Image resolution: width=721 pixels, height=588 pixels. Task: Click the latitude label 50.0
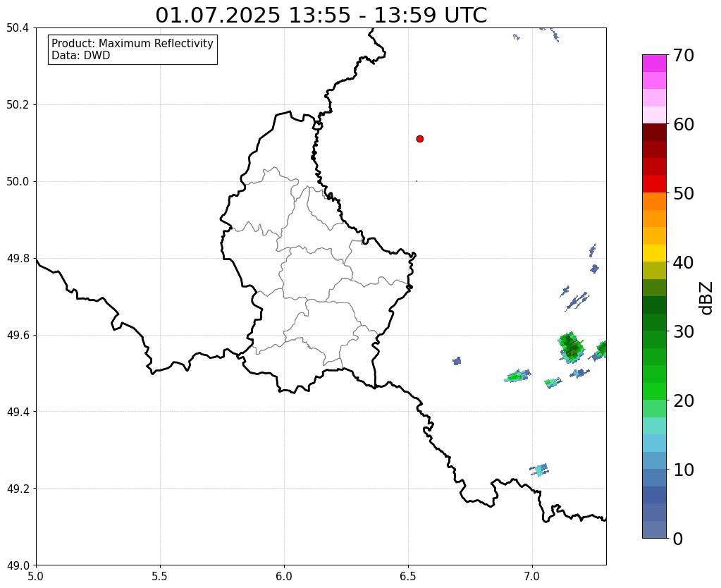click(x=18, y=182)
